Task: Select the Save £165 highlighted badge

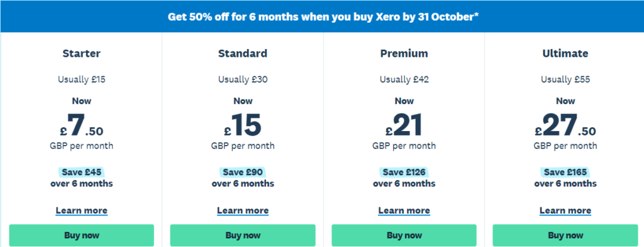Action: (565, 172)
